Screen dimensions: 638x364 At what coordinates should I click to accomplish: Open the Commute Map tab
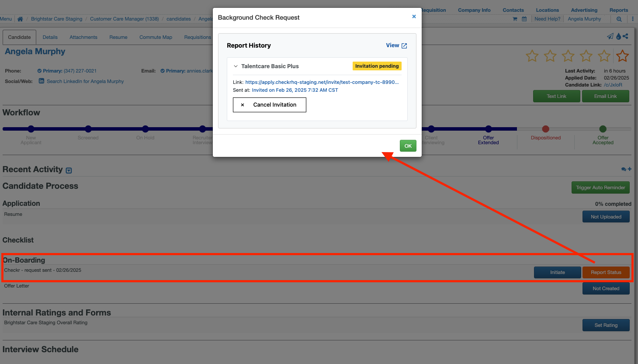pyautogui.click(x=156, y=37)
